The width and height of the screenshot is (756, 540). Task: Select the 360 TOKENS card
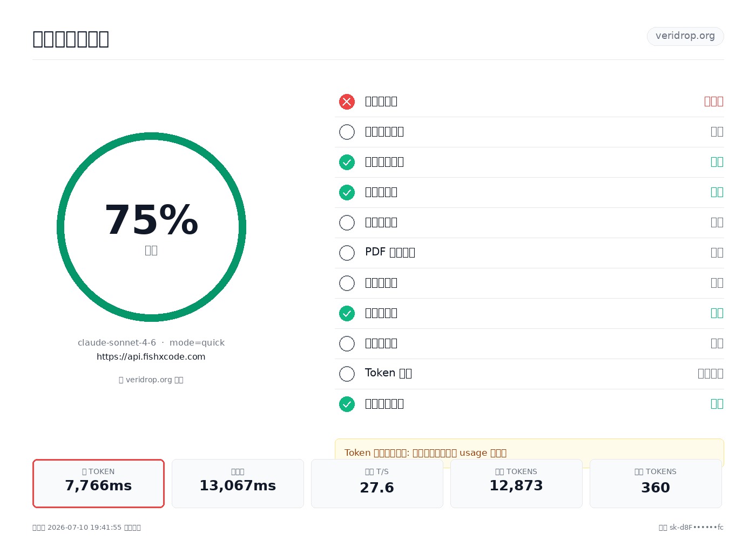[x=656, y=483]
